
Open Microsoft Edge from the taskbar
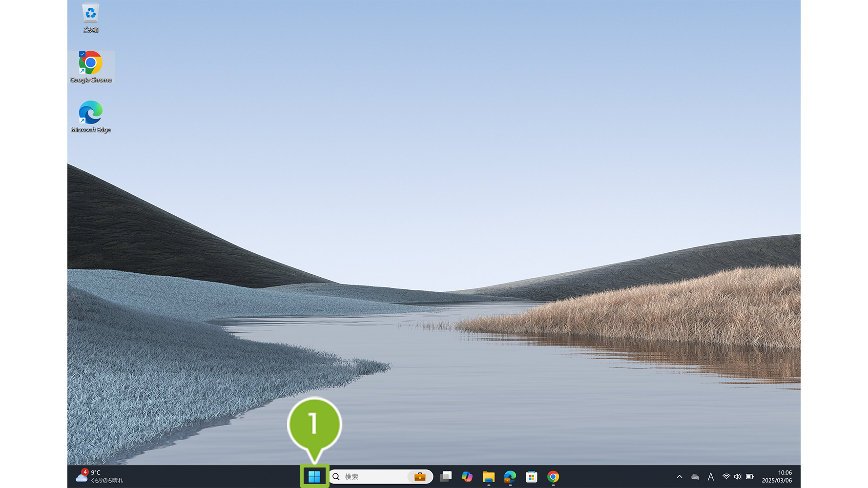point(510,476)
